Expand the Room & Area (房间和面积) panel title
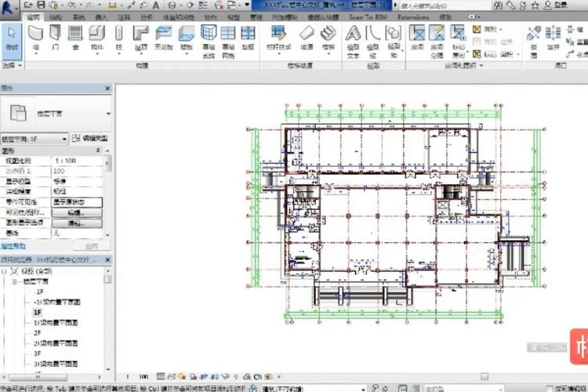Screen dimensions: 588x392 click(464, 66)
